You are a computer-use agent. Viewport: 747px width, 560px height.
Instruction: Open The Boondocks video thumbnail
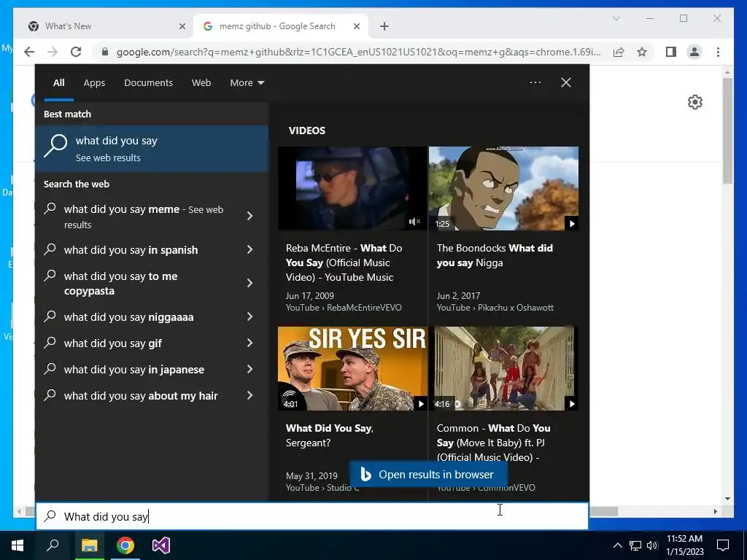[x=503, y=189]
